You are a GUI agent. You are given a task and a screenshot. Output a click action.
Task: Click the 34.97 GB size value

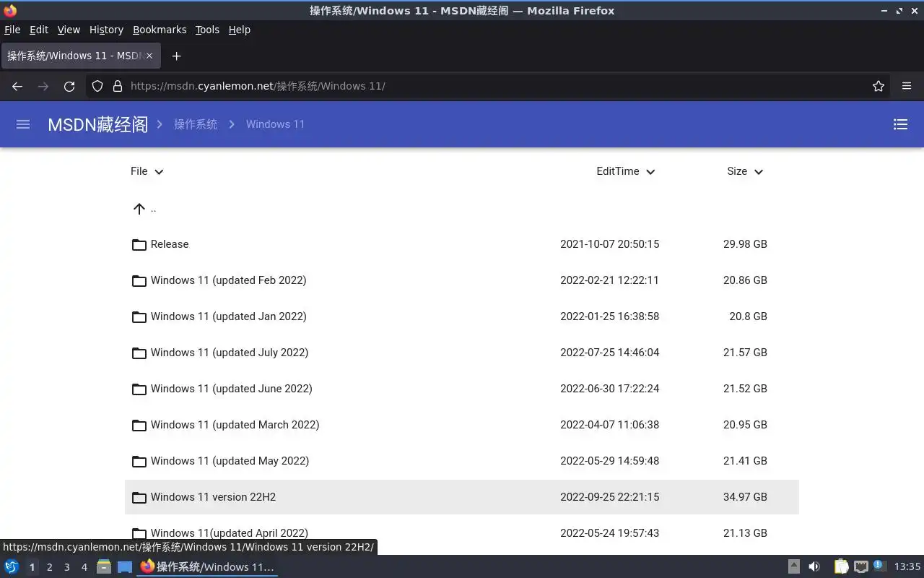tap(745, 497)
